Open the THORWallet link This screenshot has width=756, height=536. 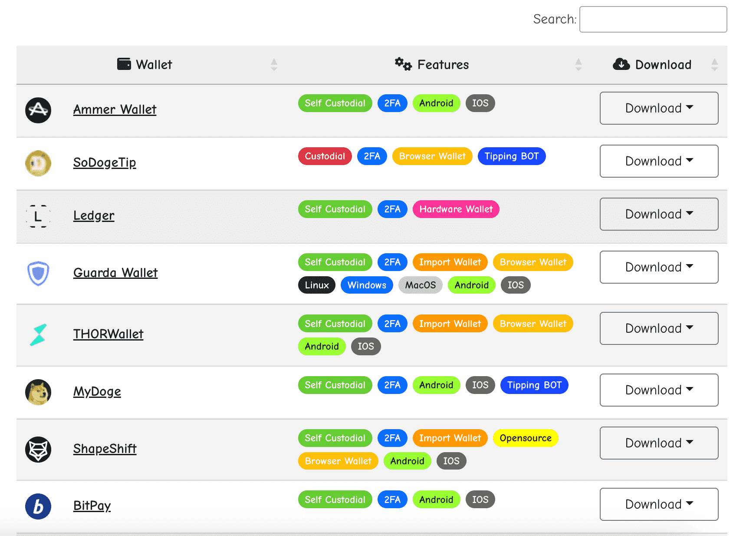click(x=108, y=334)
